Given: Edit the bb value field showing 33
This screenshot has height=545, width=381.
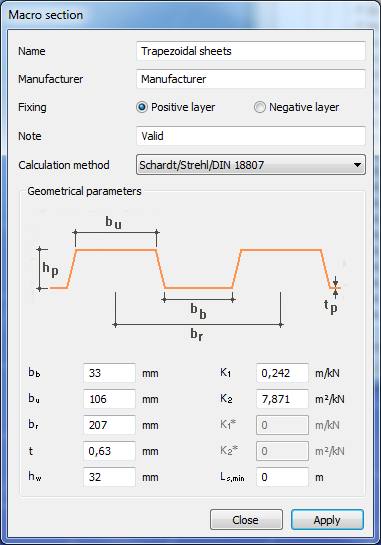Looking at the screenshot, I should (x=109, y=373).
